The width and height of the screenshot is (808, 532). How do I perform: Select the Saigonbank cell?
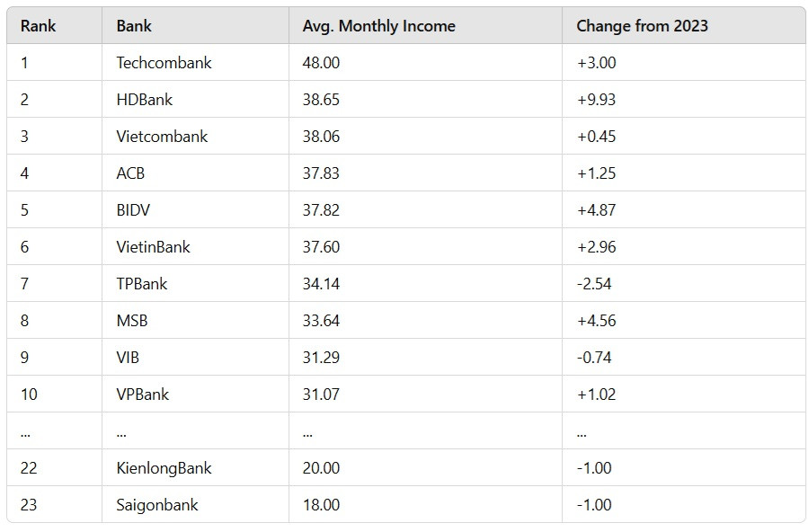[x=157, y=505]
